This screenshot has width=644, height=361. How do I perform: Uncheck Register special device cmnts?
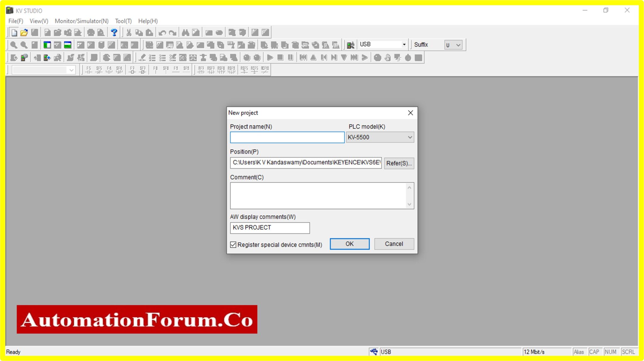click(x=233, y=245)
